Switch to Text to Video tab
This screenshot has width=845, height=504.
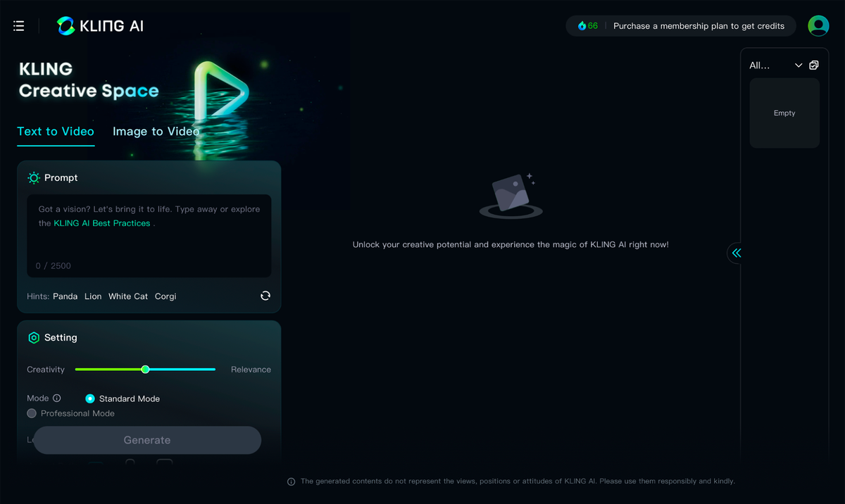click(56, 132)
